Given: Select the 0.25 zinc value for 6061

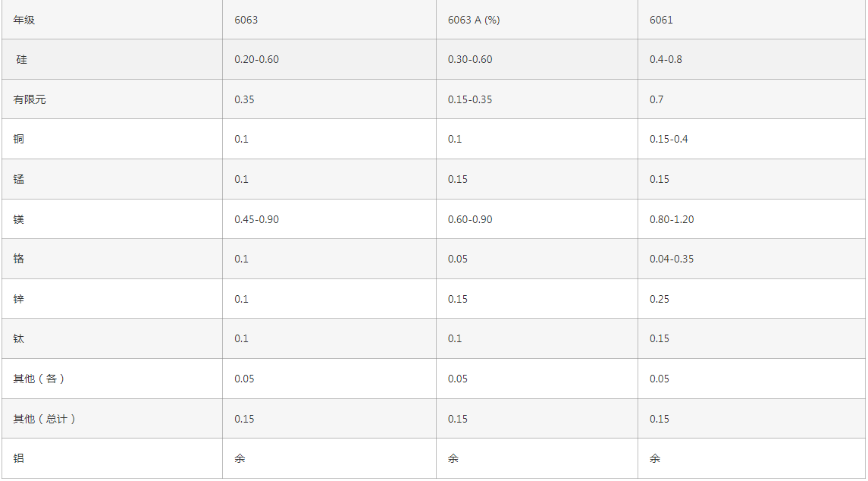Looking at the screenshot, I should click(660, 299).
